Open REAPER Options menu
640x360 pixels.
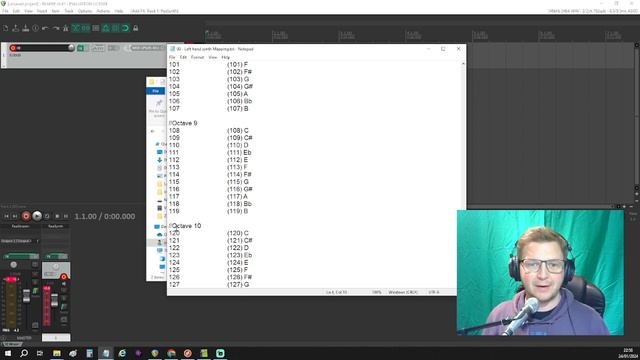[x=85, y=11]
